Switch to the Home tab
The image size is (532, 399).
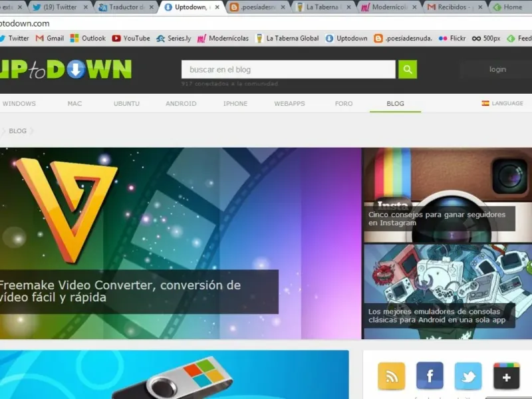[511, 7]
